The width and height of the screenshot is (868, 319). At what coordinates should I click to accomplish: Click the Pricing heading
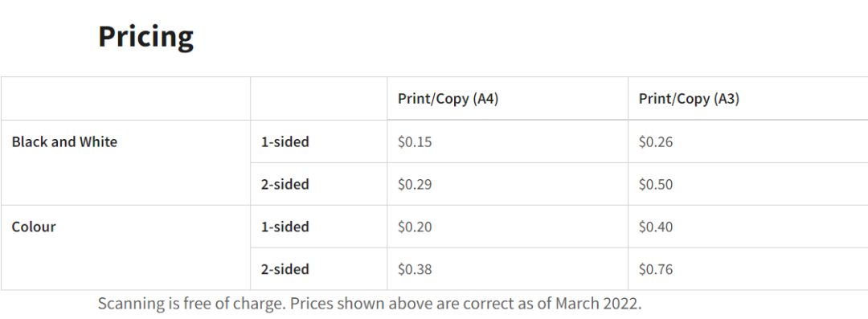point(145,36)
